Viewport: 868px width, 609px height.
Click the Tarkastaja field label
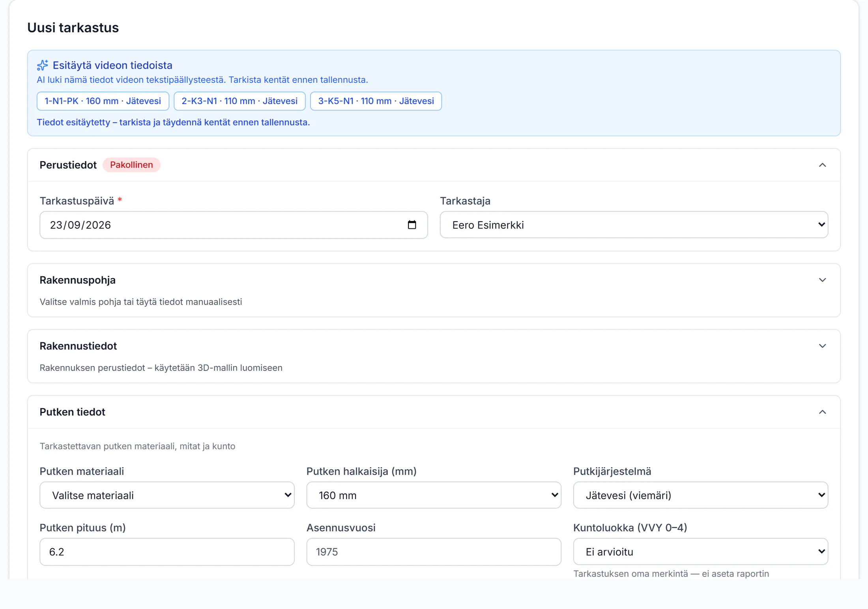click(x=465, y=201)
